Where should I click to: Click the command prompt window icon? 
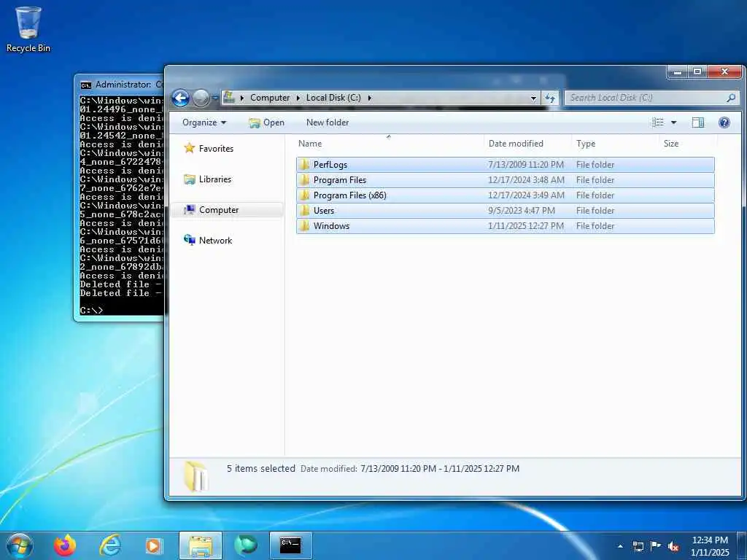pyautogui.click(x=86, y=85)
